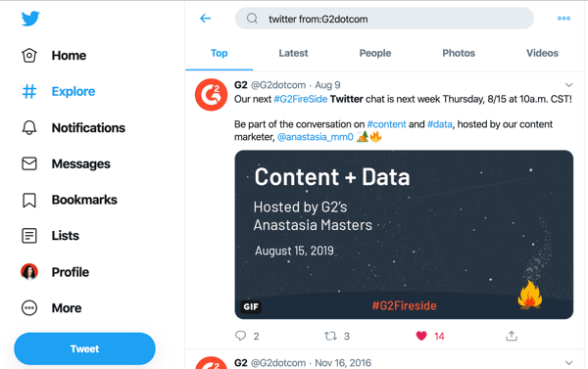588x369 pixels.
Task: Click the blue Tweet button
Action: pyautogui.click(x=84, y=348)
